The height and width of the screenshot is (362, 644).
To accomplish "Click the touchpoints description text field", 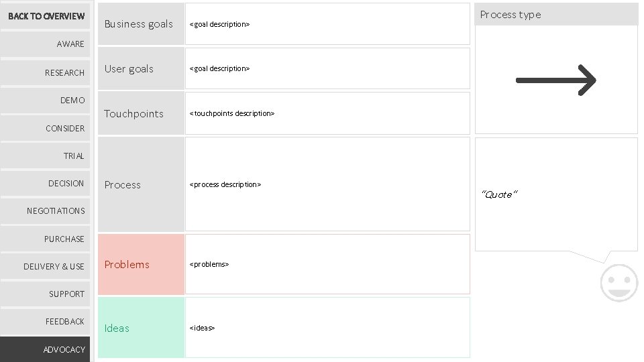I will coord(327,113).
